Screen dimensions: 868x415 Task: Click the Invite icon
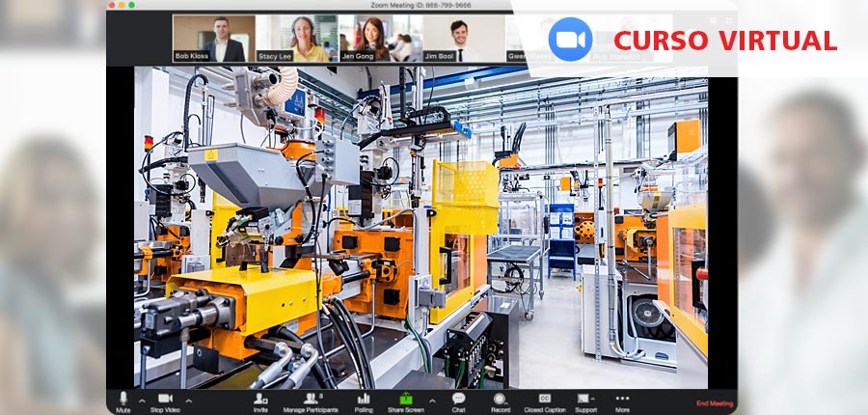260,400
